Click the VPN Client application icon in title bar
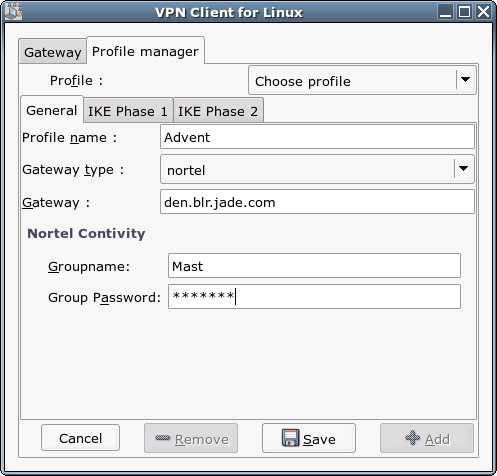The width and height of the screenshot is (497, 476). [x=13, y=12]
